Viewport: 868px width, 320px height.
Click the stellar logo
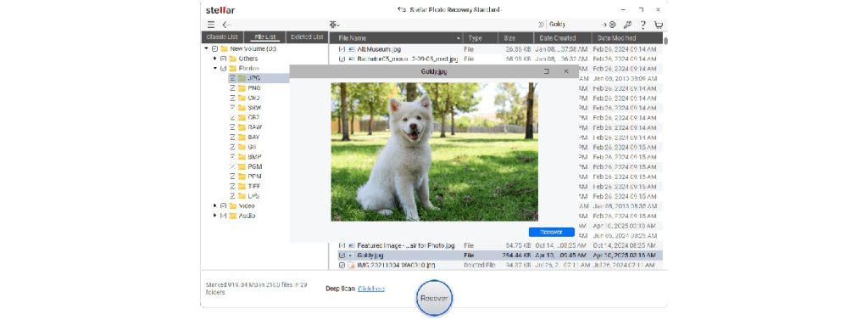coord(220,10)
